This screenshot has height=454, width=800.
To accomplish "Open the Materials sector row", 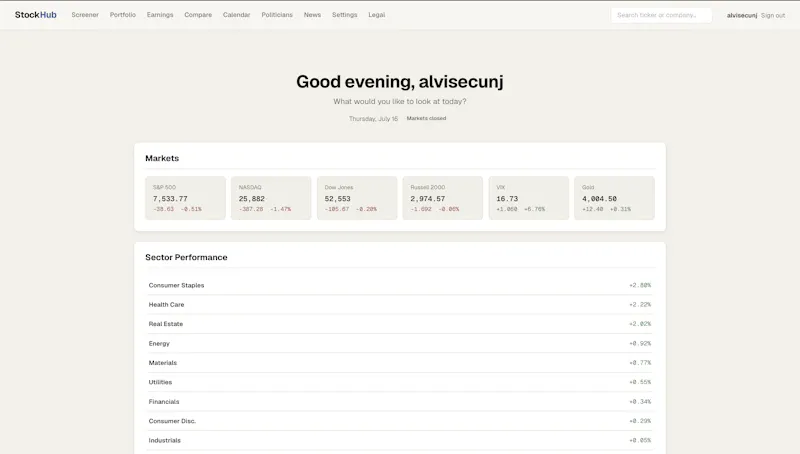I will (399, 363).
